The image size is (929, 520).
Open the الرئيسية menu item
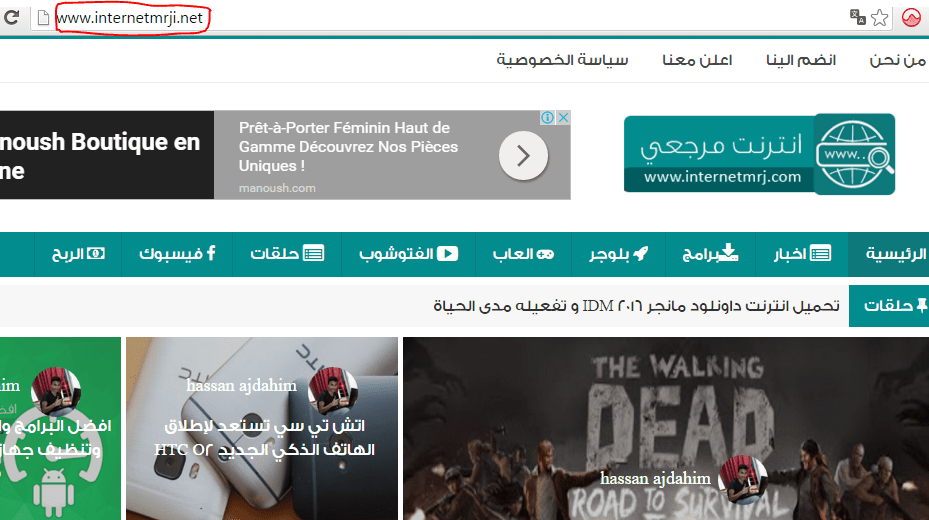(888, 254)
